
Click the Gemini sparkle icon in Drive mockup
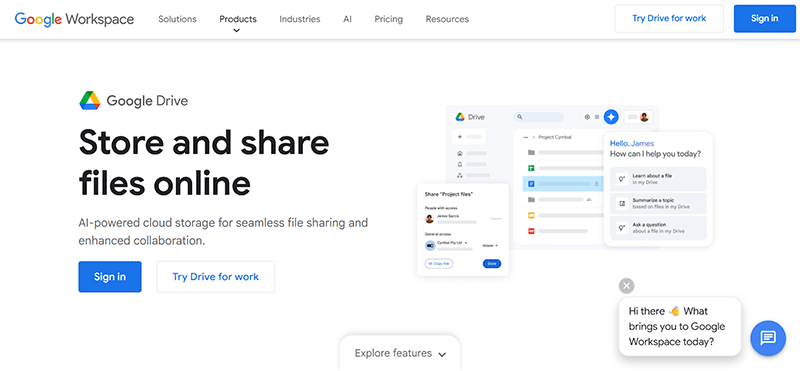pos(611,117)
